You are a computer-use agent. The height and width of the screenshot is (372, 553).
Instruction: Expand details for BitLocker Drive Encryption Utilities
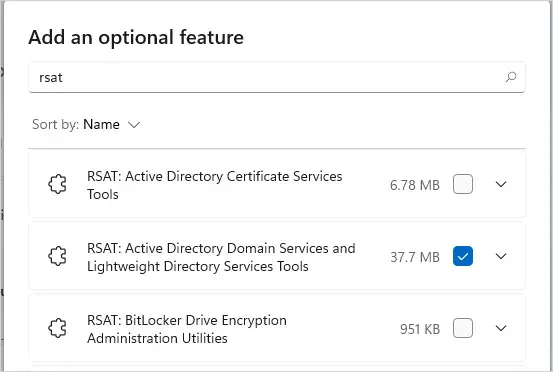(x=501, y=328)
